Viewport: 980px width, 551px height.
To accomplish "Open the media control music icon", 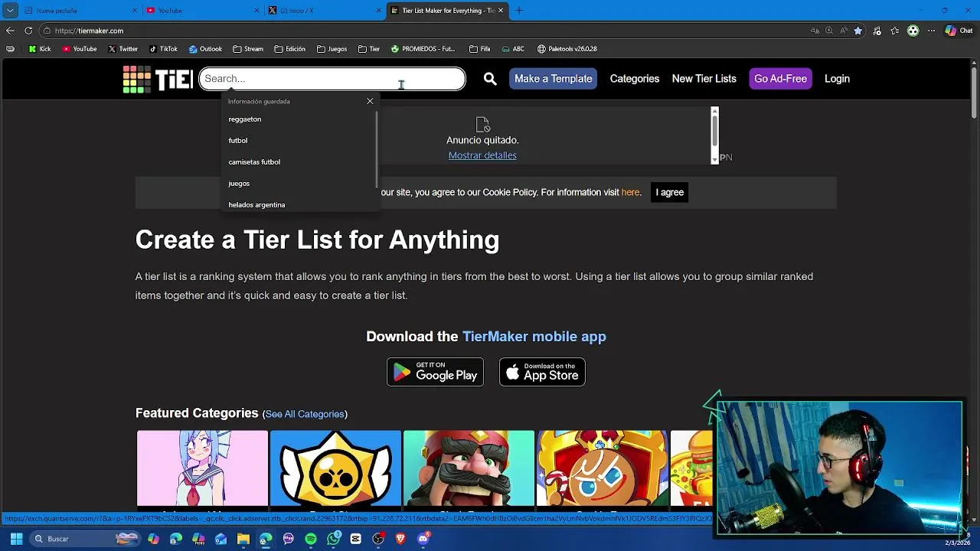I will coord(877,31).
